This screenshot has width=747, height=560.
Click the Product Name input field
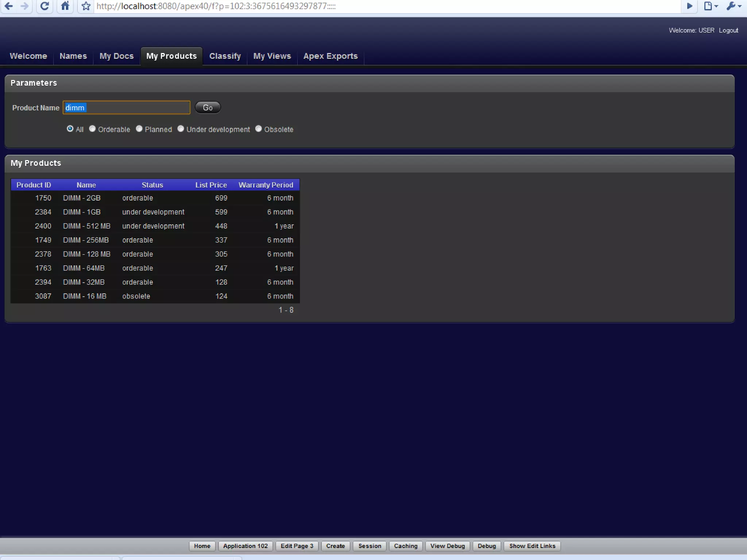coord(126,108)
